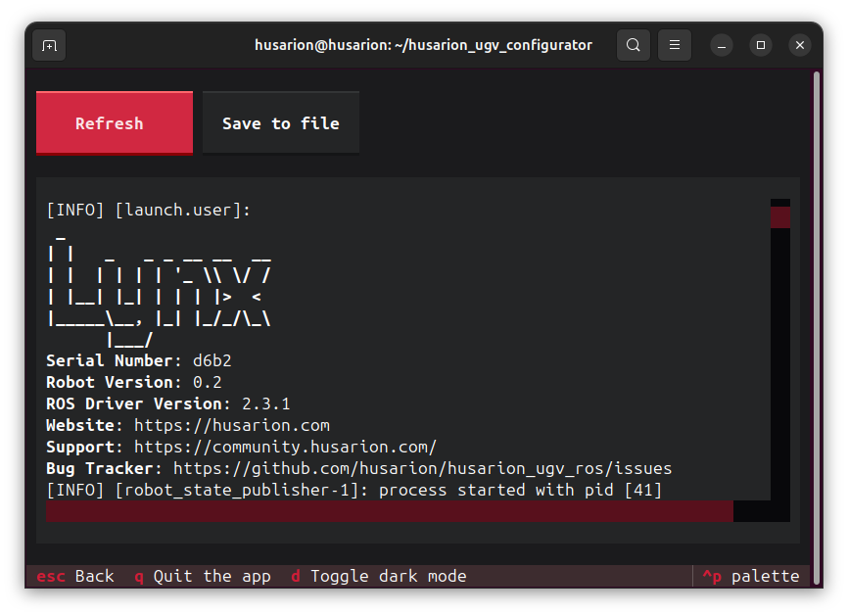Click the log panel vertical scrollbar thumb

click(x=779, y=216)
